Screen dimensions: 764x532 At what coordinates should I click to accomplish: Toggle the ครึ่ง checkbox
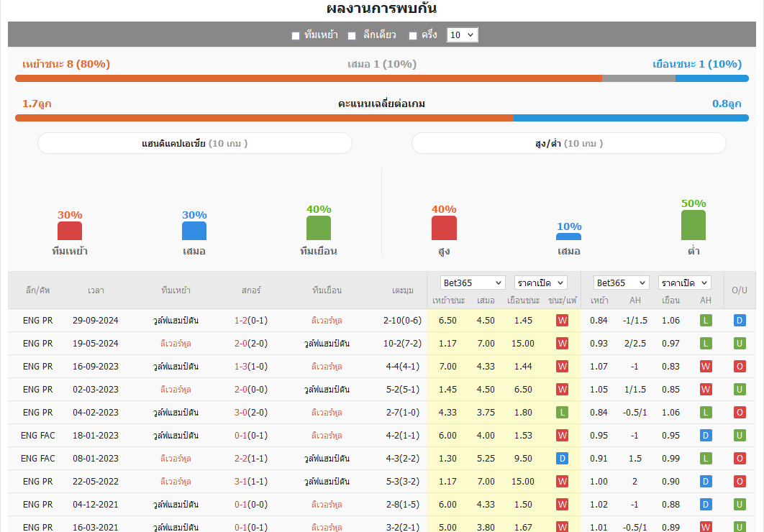pyautogui.click(x=413, y=35)
